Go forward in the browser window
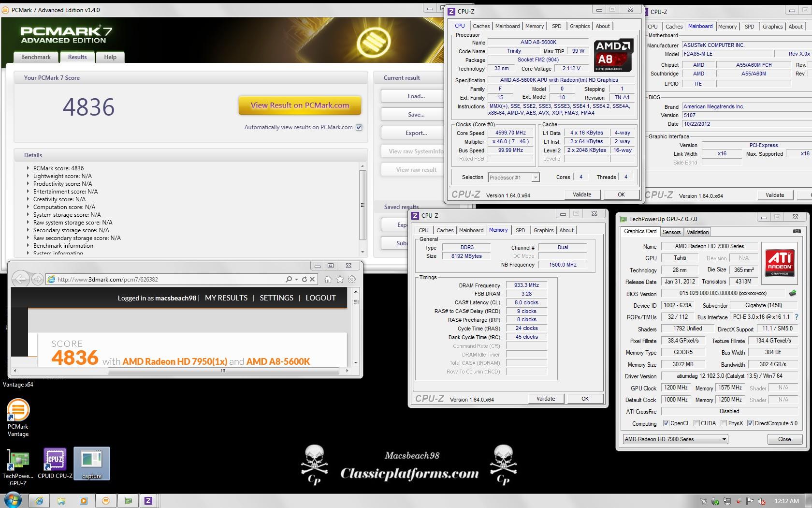 pyautogui.click(x=37, y=279)
